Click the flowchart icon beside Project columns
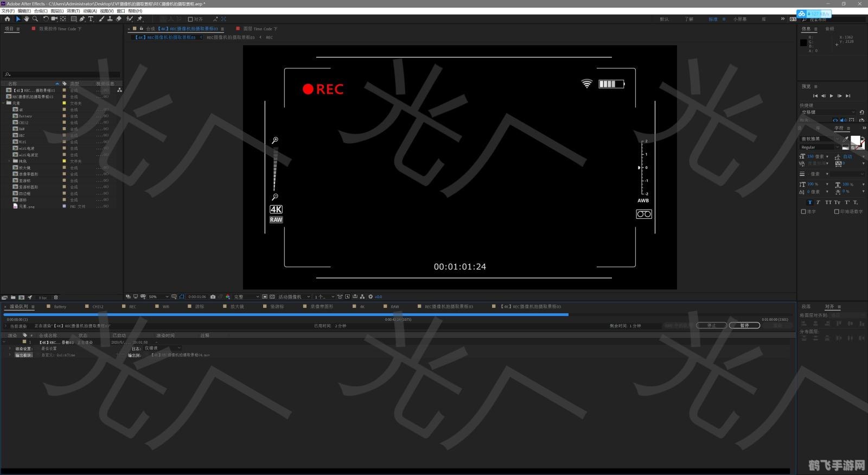The width and height of the screenshot is (868, 475). coord(119,90)
